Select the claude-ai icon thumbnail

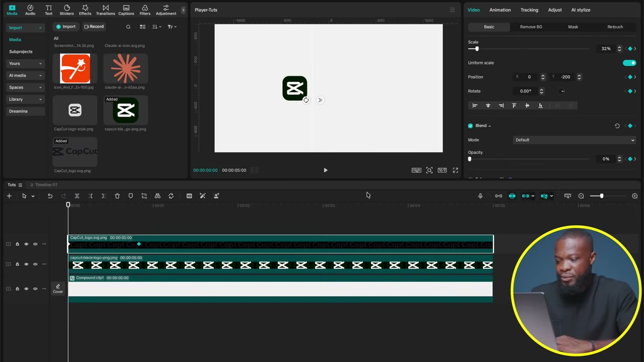[125, 68]
